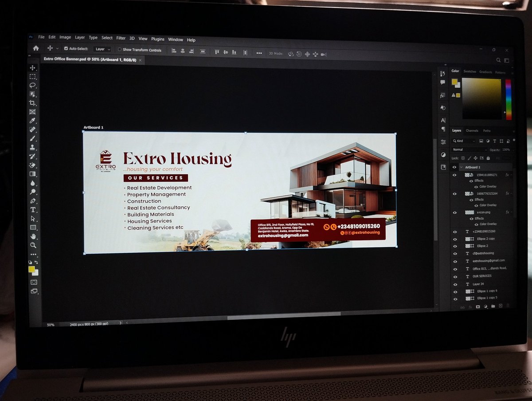The image size is (532, 401).
Task: Open the Move tool preset picker arrow
Action: 57,49
